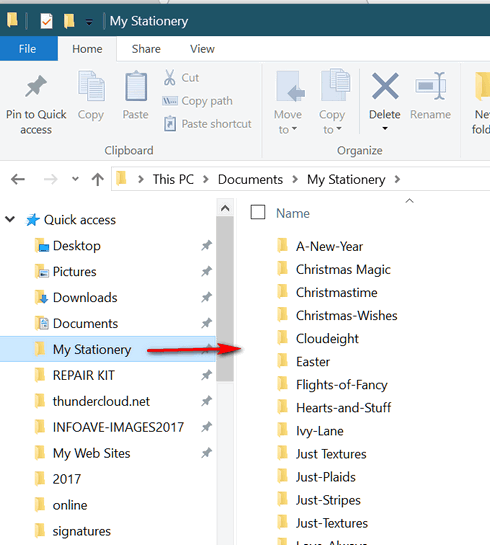Expand the chevron before This PC
Image resolution: width=490 pixels, height=545 pixels.
pyautogui.click(x=141, y=179)
